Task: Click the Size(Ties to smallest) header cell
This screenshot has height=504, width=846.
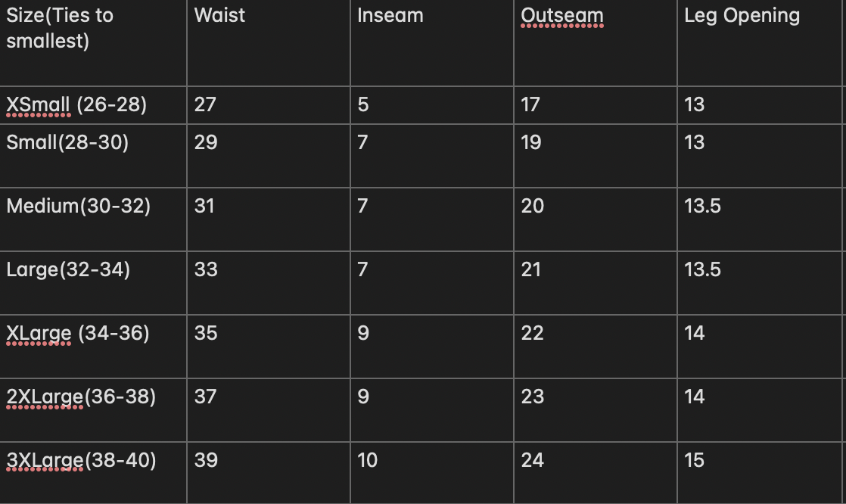Action: click(93, 42)
